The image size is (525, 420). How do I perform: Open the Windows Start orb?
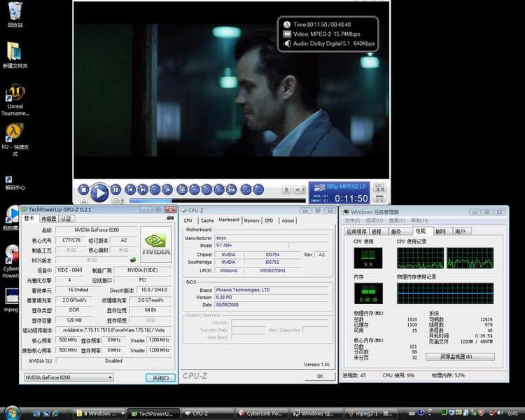point(12,413)
